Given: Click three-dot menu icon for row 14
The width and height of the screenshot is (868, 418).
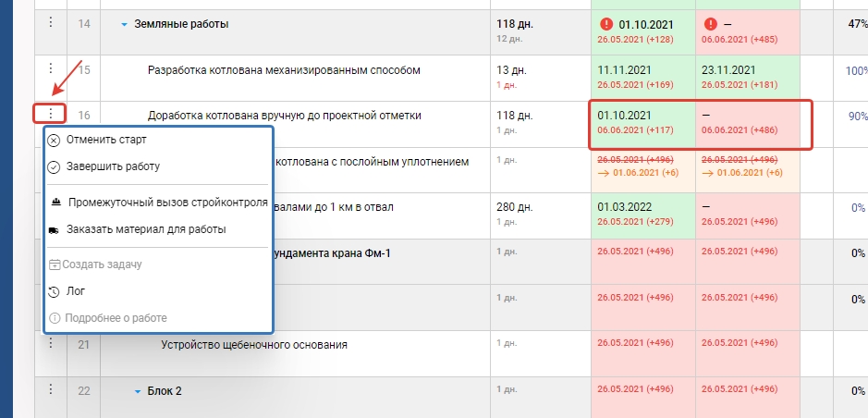Looking at the screenshot, I should [53, 24].
